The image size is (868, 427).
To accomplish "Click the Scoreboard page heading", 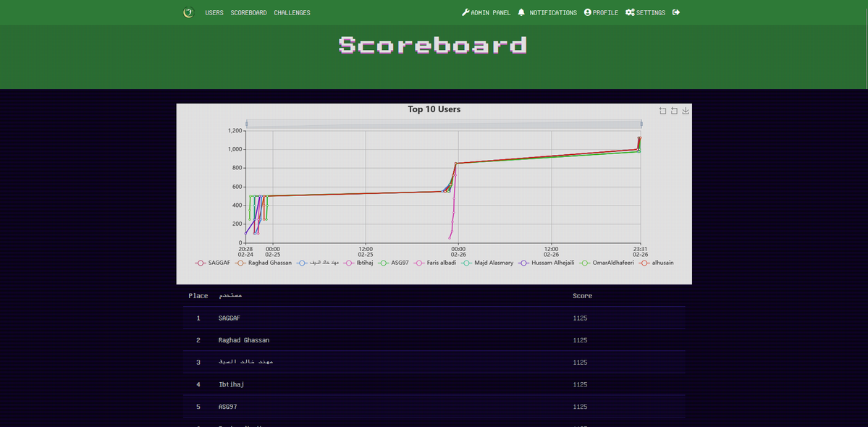I will point(433,46).
